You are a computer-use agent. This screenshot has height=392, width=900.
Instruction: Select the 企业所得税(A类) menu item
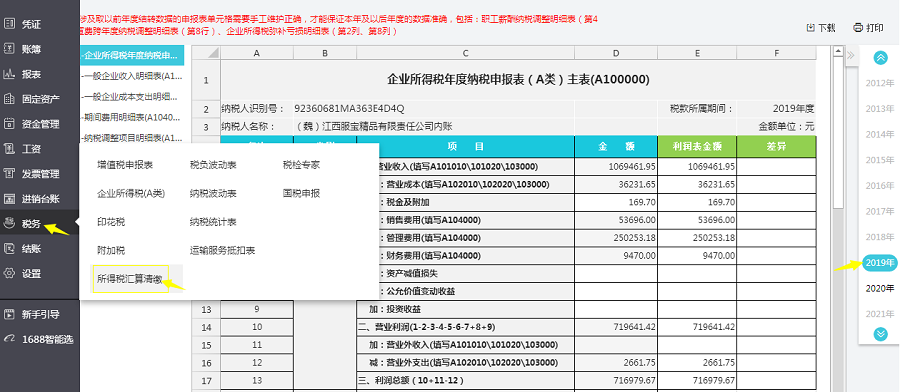131,193
